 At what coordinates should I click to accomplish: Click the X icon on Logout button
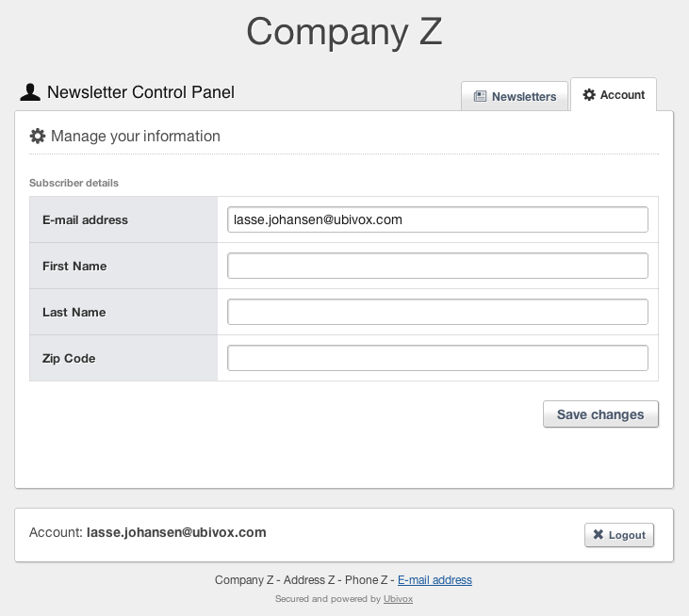[598, 534]
